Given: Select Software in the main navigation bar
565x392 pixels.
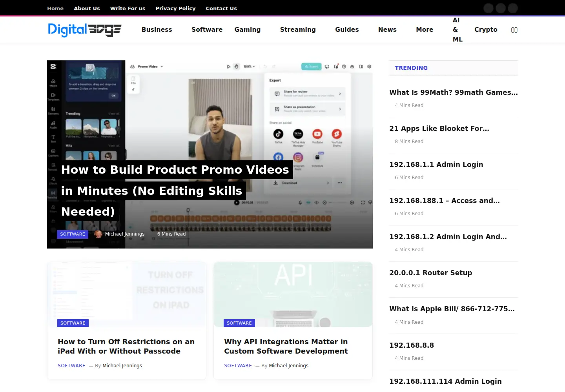Looking at the screenshot, I should coord(207,29).
